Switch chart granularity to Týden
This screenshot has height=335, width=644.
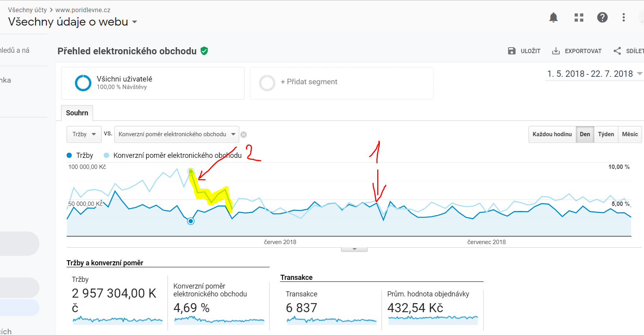tap(606, 134)
